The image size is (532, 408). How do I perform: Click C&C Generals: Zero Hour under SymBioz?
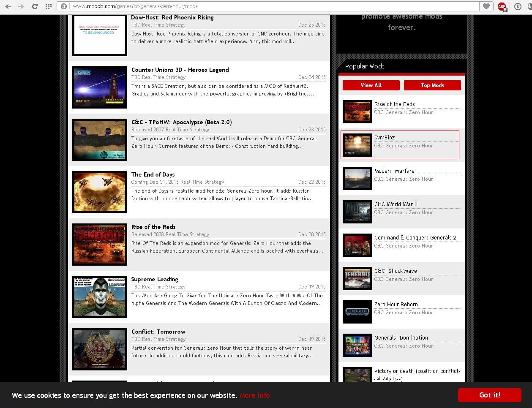[x=404, y=146]
